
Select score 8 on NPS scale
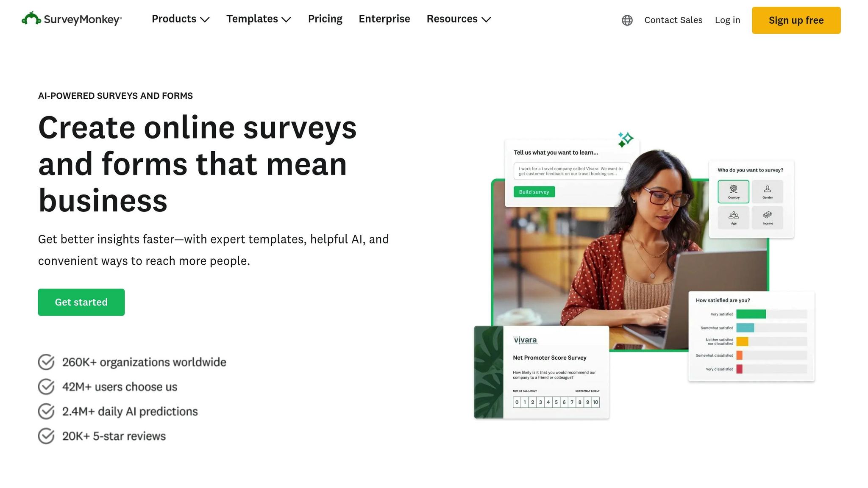580,402
